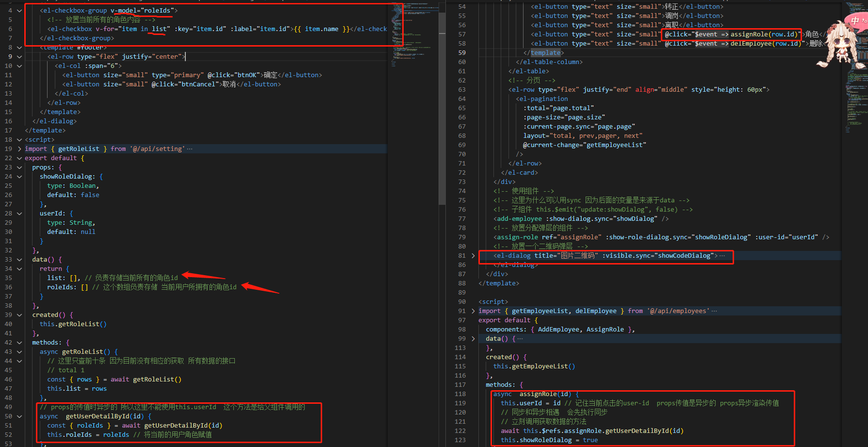The width and height of the screenshot is (868, 447).
Task: Click the "list: []," declaration on line 35
Action: (x=64, y=278)
